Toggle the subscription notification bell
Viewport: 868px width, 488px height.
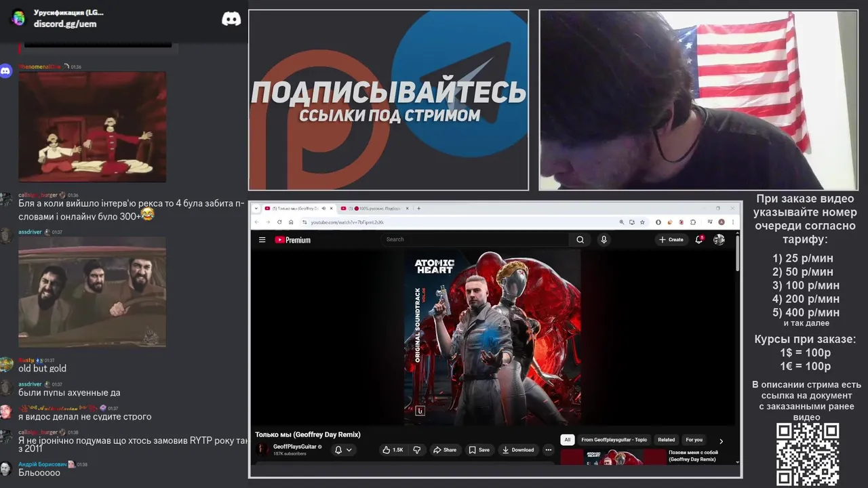pos(338,450)
